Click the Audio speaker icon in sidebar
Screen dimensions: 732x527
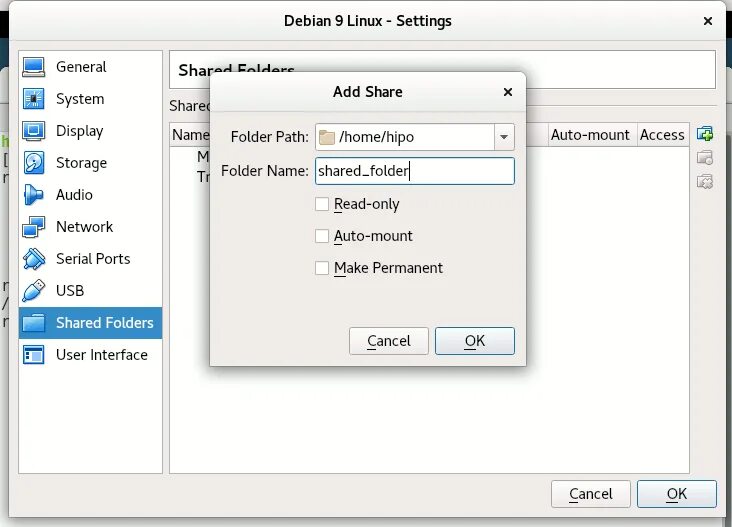(34, 195)
